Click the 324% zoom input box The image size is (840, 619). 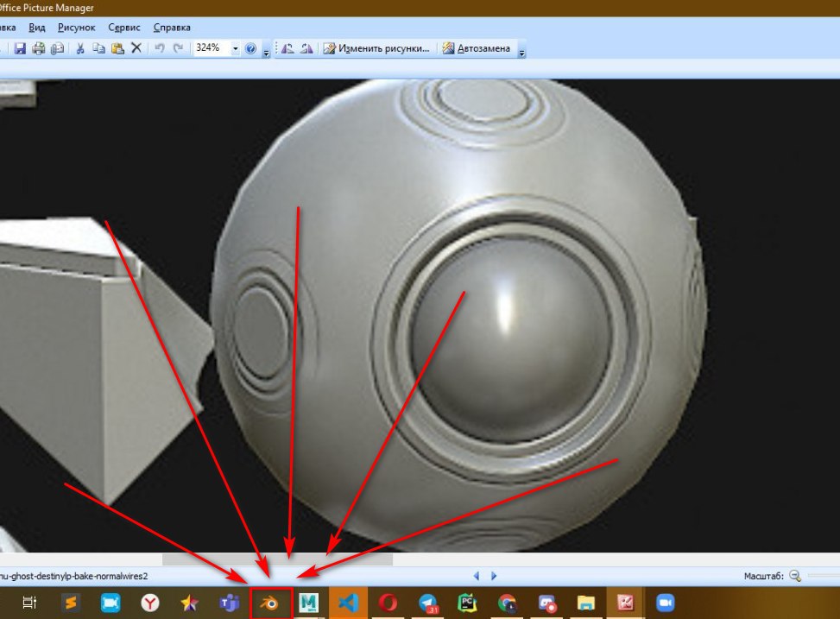pyautogui.click(x=212, y=48)
